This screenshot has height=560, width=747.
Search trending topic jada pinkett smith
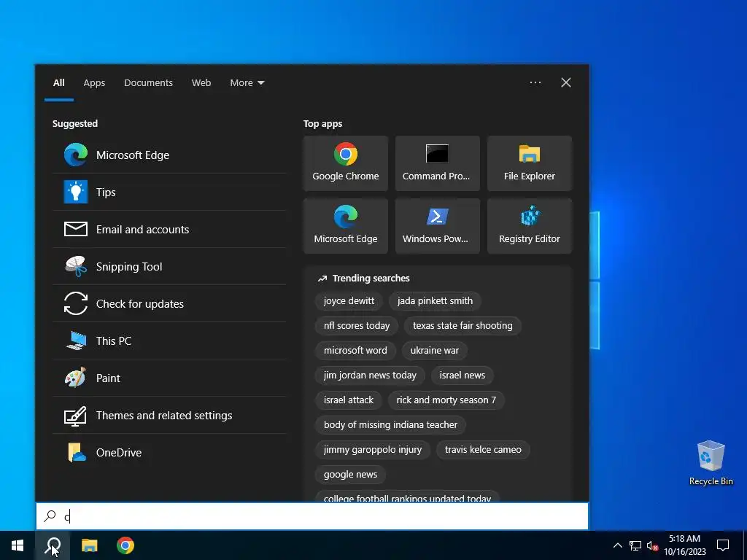coord(435,301)
